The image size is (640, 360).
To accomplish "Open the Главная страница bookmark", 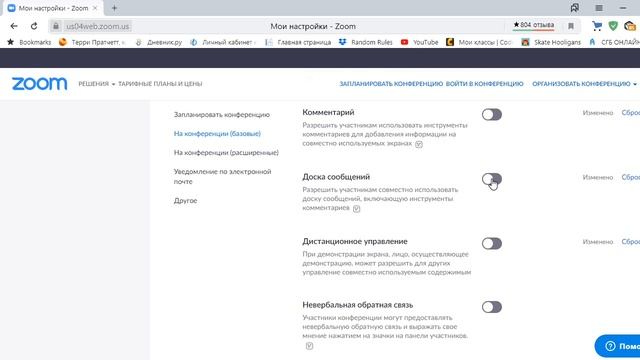I will (x=298, y=42).
